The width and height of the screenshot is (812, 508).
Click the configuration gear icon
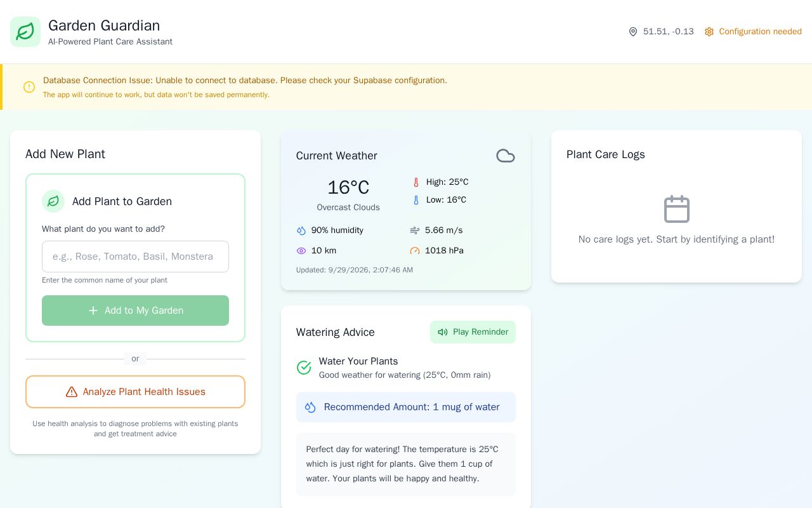[709, 32]
